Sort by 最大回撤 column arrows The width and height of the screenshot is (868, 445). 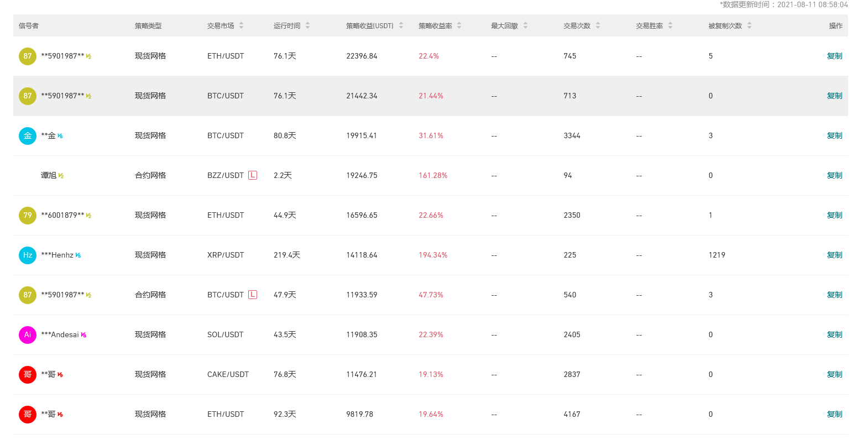[x=526, y=25]
